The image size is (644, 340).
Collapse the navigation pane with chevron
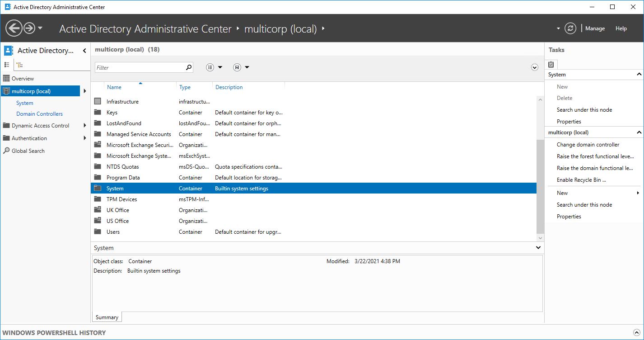[x=84, y=51]
